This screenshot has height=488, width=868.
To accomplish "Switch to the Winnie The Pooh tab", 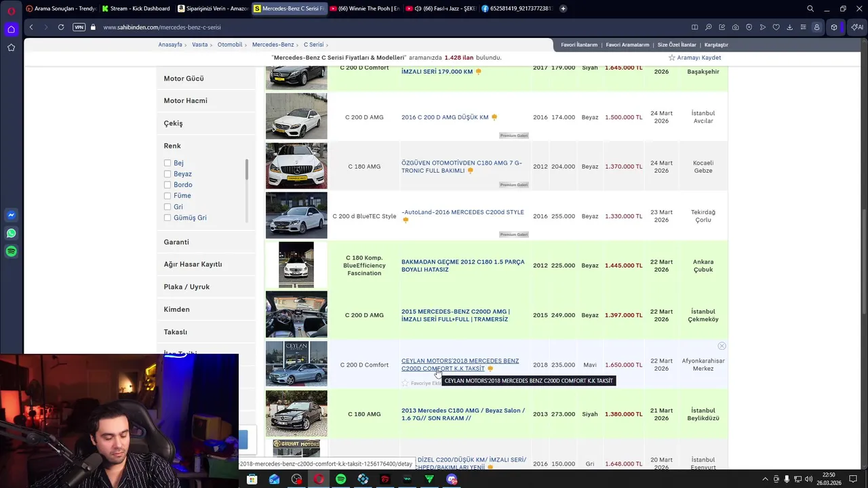I will tap(364, 9).
